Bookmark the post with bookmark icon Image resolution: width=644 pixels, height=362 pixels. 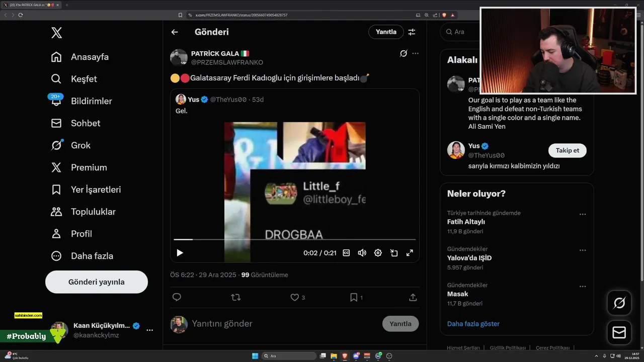pos(354,297)
